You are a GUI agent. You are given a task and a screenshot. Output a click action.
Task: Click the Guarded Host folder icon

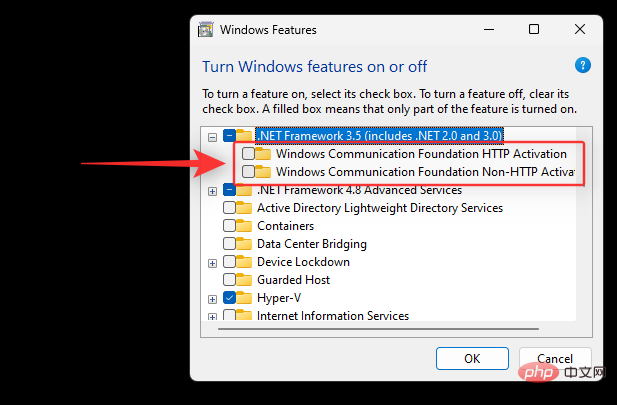[245, 280]
